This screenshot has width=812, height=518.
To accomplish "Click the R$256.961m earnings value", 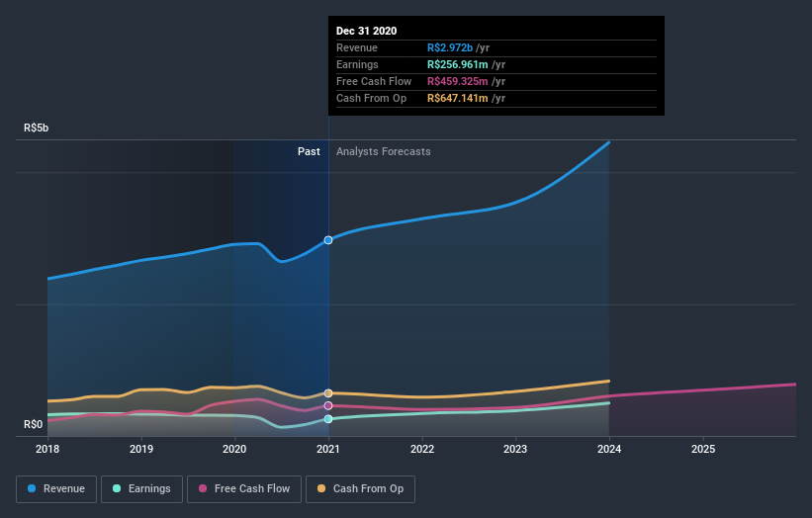I will [x=457, y=64].
